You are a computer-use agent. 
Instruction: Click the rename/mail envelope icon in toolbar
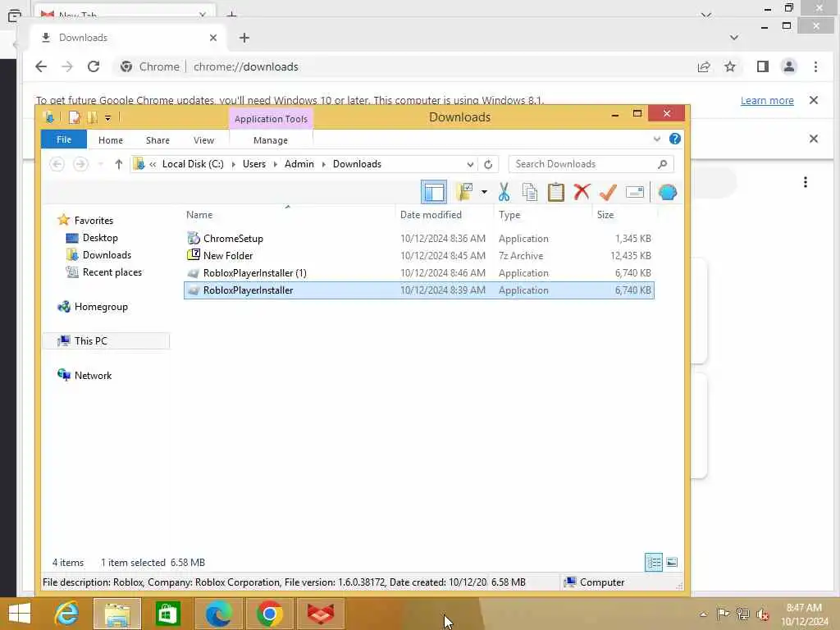click(x=634, y=192)
